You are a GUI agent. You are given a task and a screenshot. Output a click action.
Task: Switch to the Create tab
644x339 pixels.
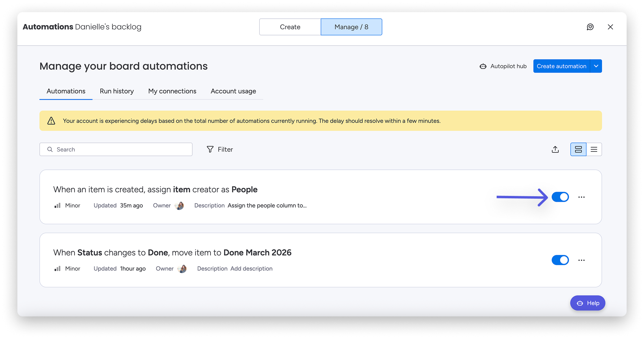tap(290, 27)
